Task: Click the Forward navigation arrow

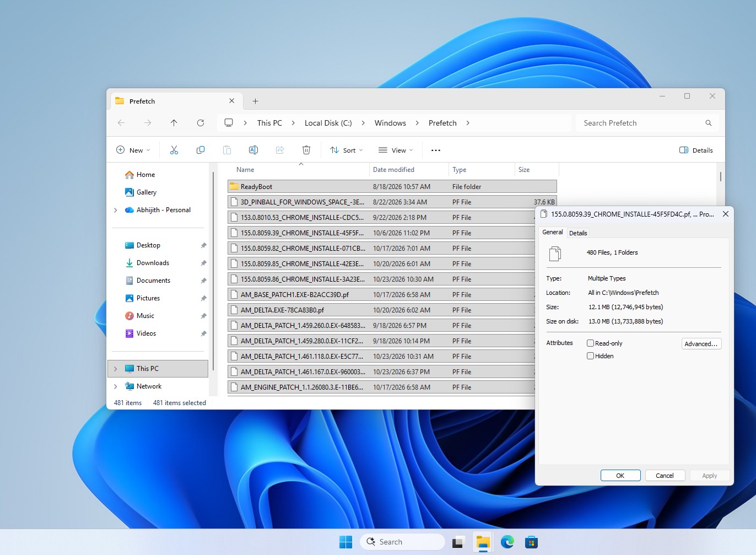Action: click(148, 123)
